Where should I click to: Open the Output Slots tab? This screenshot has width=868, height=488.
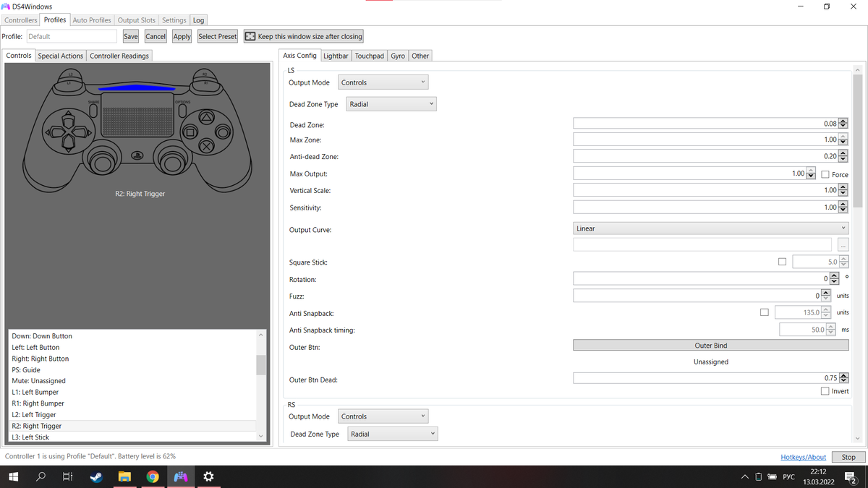(x=137, y=20)
